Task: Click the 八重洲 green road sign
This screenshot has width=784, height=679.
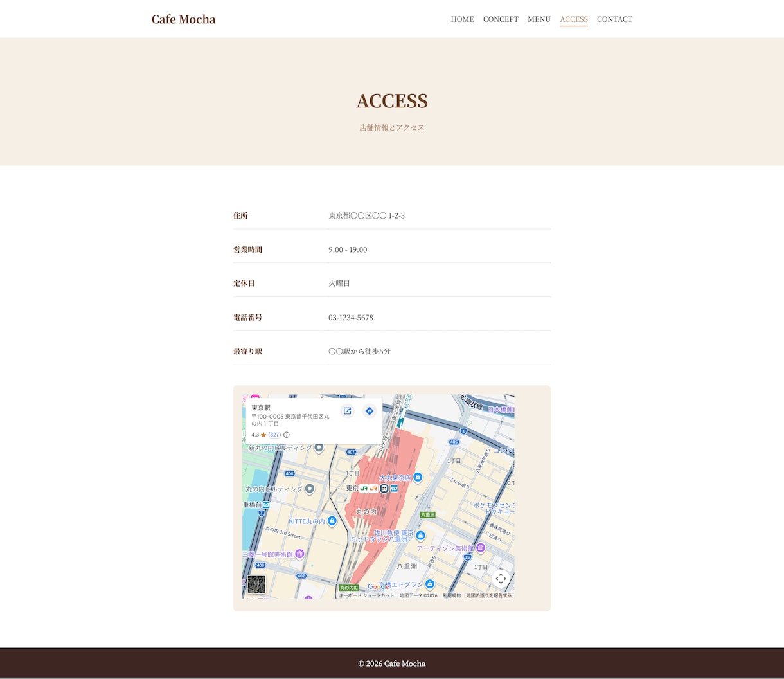Action: (428, 515)
